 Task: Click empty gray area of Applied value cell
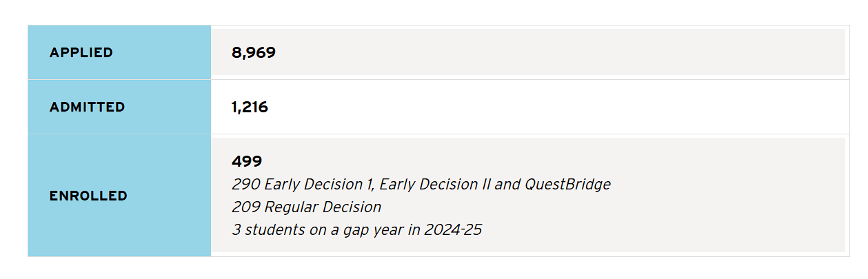pos(552,53)
